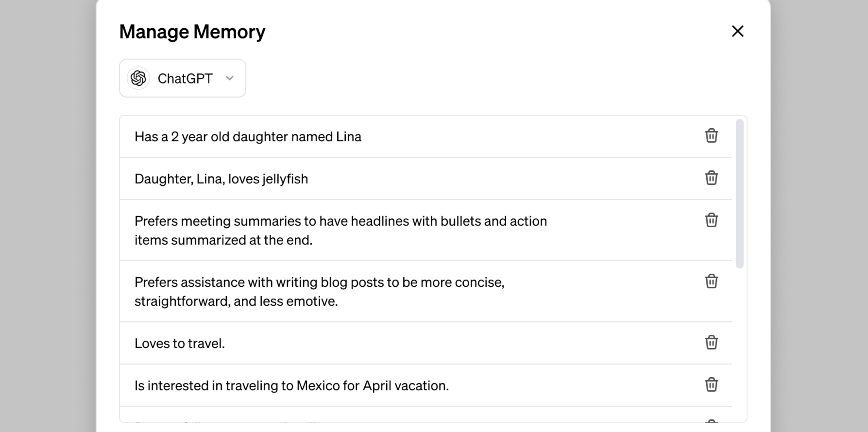Select the 'Has a 2 year old daughter' entry
This screenshot has height=432, width=868.
coord(248,137)
